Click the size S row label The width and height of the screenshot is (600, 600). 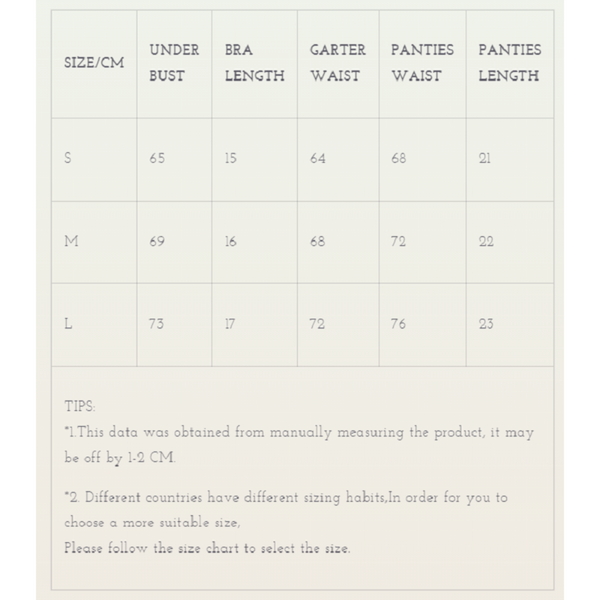(x=68, y=159)
